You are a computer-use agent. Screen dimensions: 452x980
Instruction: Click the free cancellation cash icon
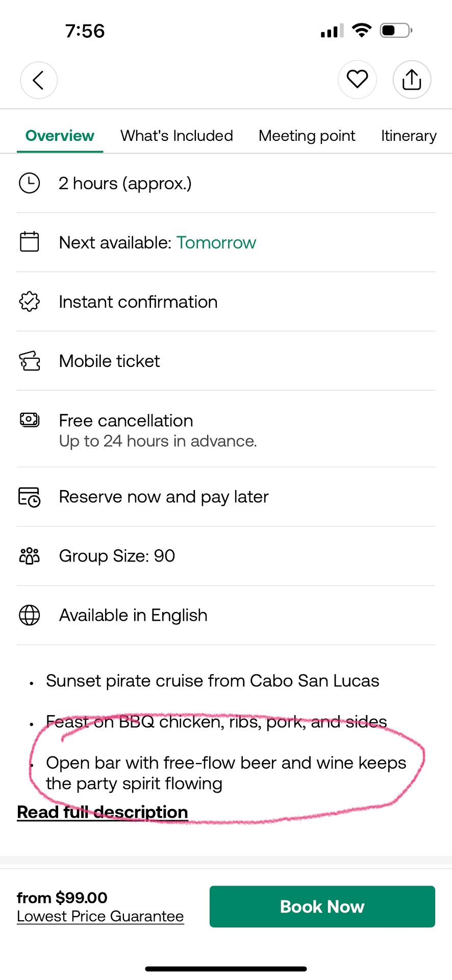click(x=30, y=420)
